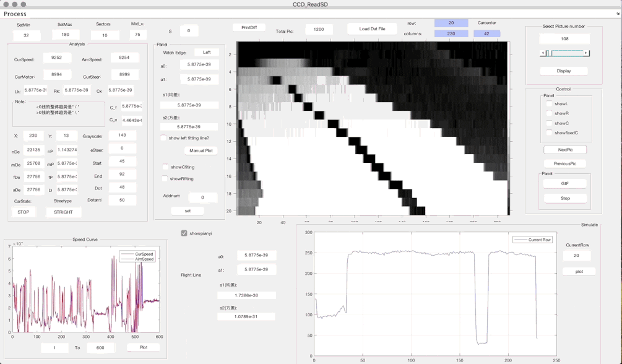
Task: Click Load Dat File button
Action: [372, 29]
